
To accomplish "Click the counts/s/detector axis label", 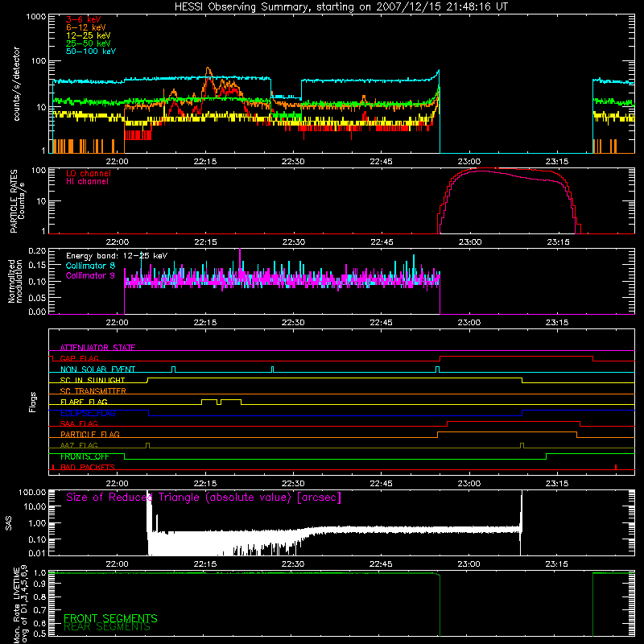I will click(x=16, y=84).
